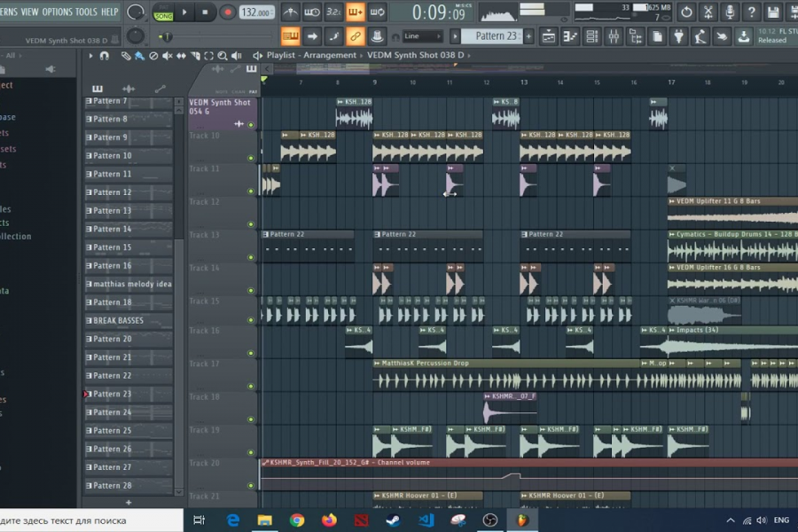The width and height of the screenshot is (798, 532).
Task: Open the TOOLS menu
Action: pyautogui.click(x=86, y=12)
